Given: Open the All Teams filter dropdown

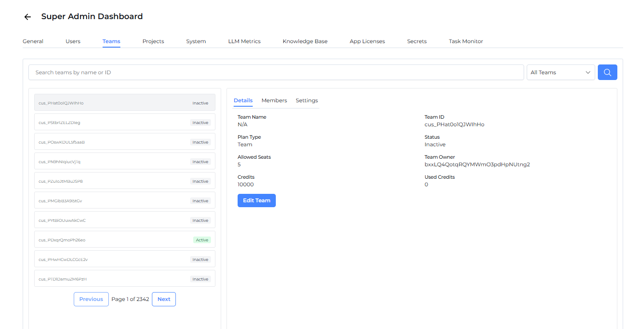Looking at the screenshot, I should [x=561, y=72].
